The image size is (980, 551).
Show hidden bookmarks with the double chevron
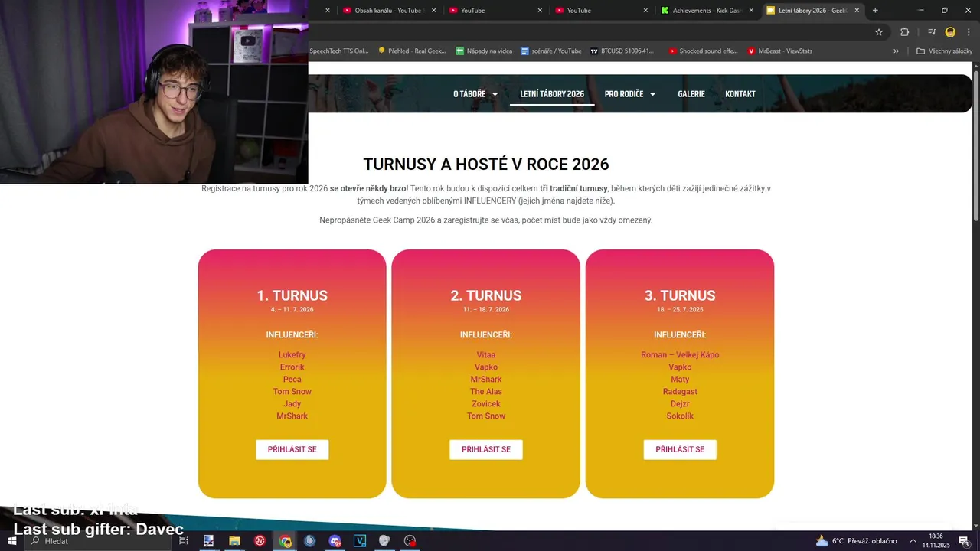pyautogui.click(x=896, y=51)
